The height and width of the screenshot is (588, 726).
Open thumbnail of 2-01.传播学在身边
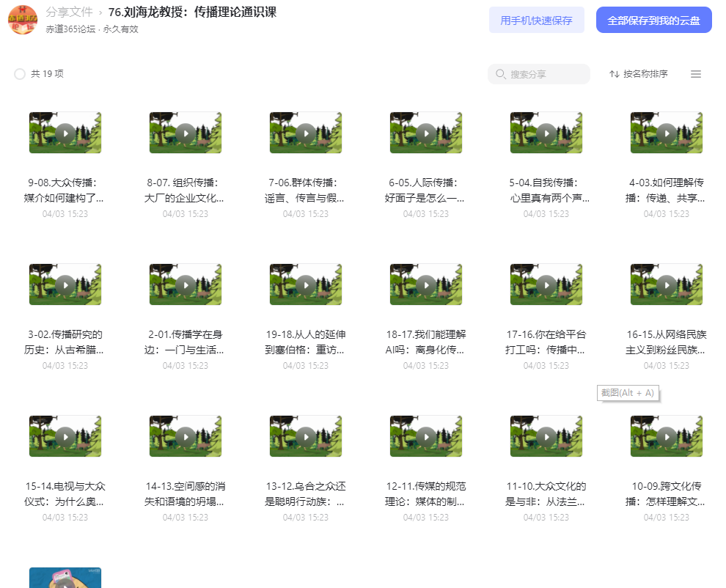point(186,284)
